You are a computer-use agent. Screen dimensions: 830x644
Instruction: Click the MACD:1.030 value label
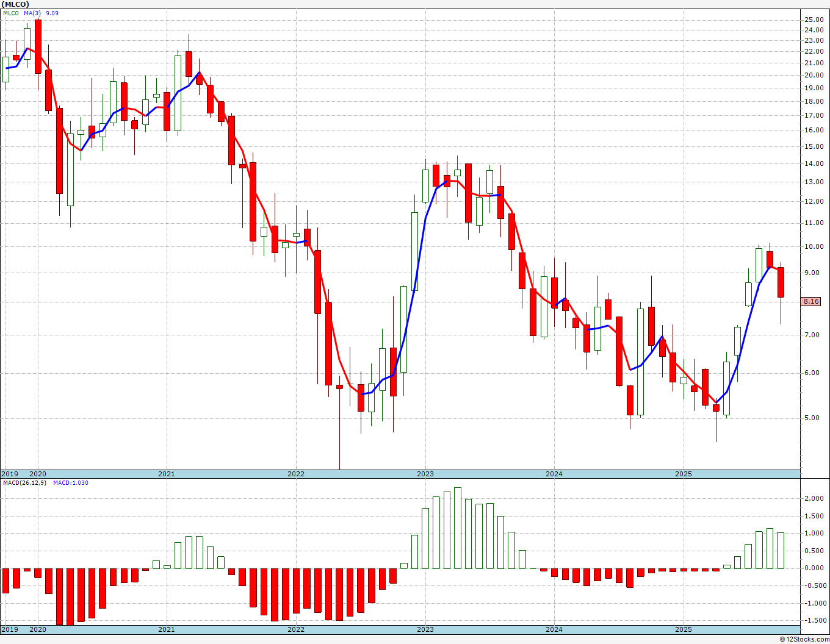pyautogui.click(x=71, y=483)
